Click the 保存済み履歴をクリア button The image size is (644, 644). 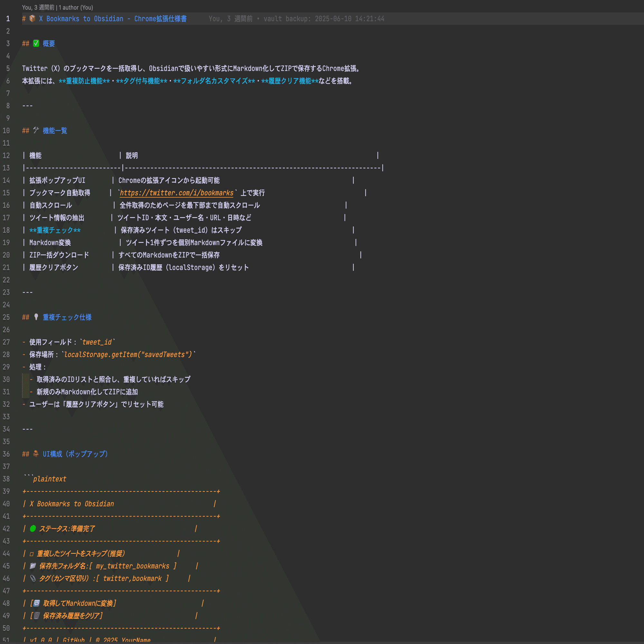coord(74,616)
